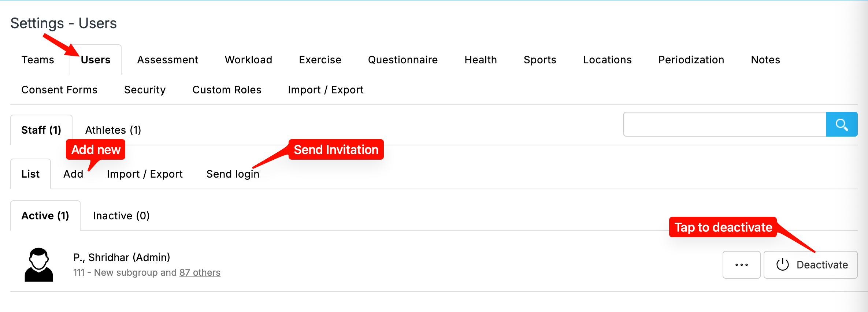Click the Shridhar user avatar icon

coord(39,265)
